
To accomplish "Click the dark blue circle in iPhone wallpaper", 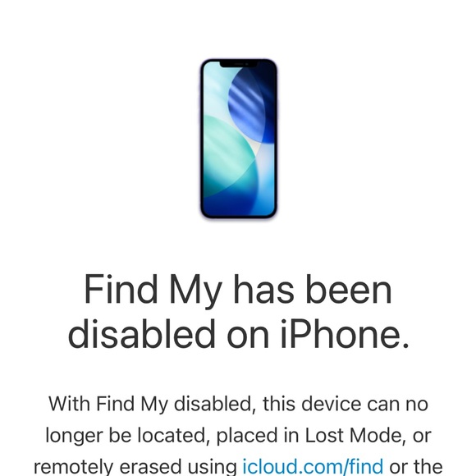I will (x=252, y=106).
